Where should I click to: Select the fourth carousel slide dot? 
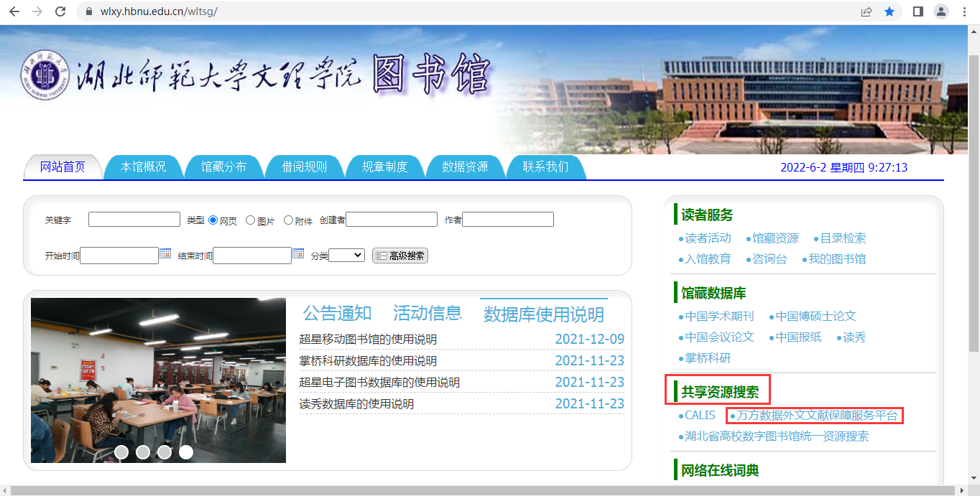pyautogui.click(x=186, y=452)
